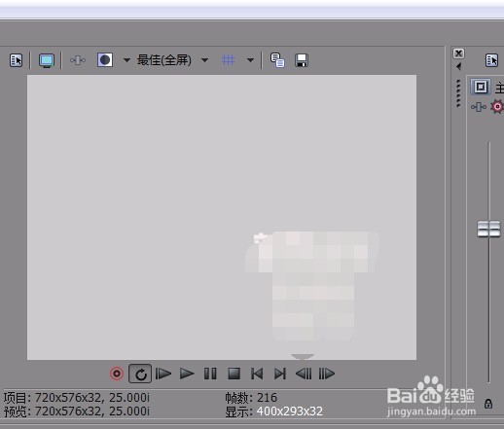Click the Video Output FX icon
504x429 pixels.
tap(78, 60)
